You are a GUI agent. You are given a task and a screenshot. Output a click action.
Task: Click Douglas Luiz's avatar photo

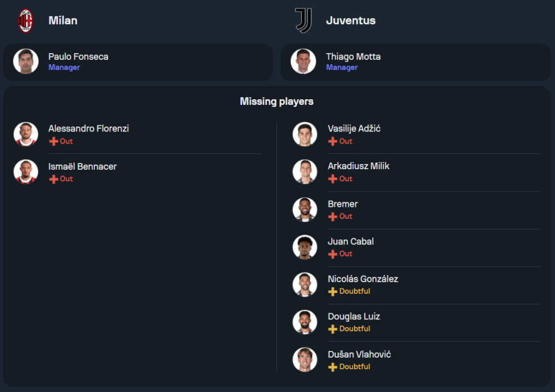pyautogui.click(x=305, y=322)
